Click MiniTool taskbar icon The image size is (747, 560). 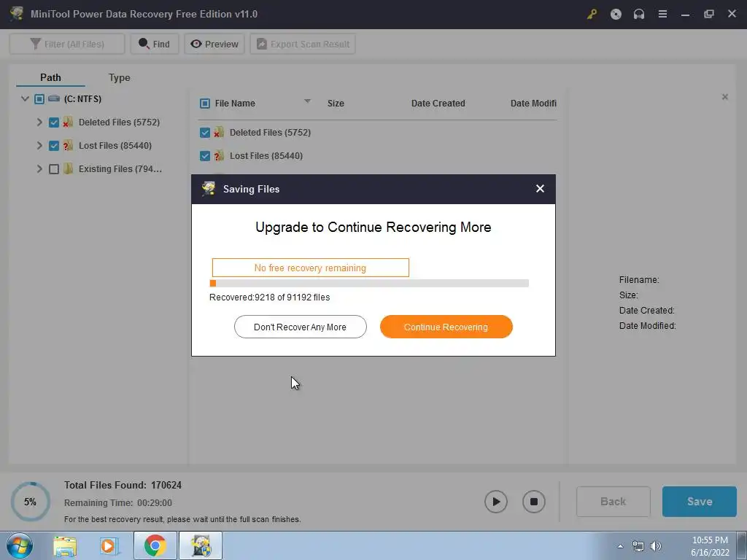[x=201, y=545]
